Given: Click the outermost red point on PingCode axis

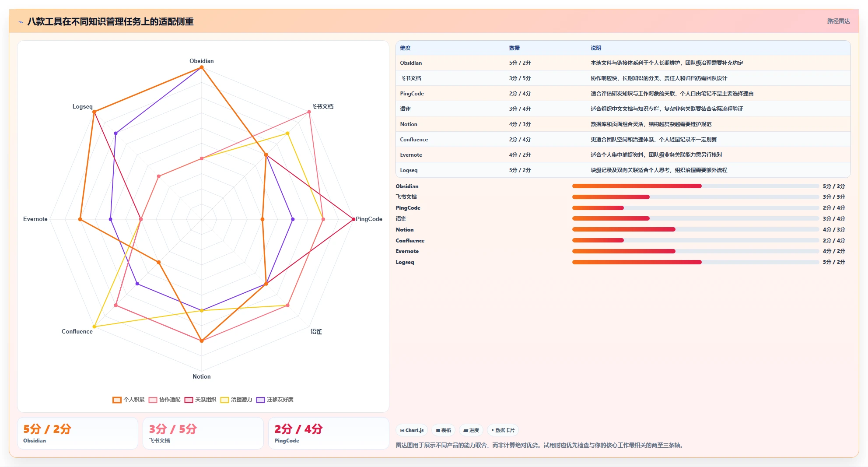Looking at the screenshot, I should point(353,219).
